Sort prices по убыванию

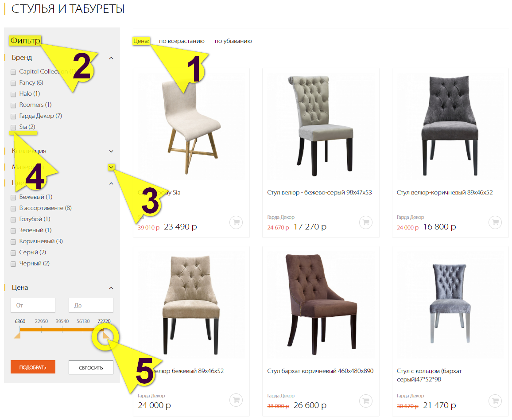(x=233, y=41)
